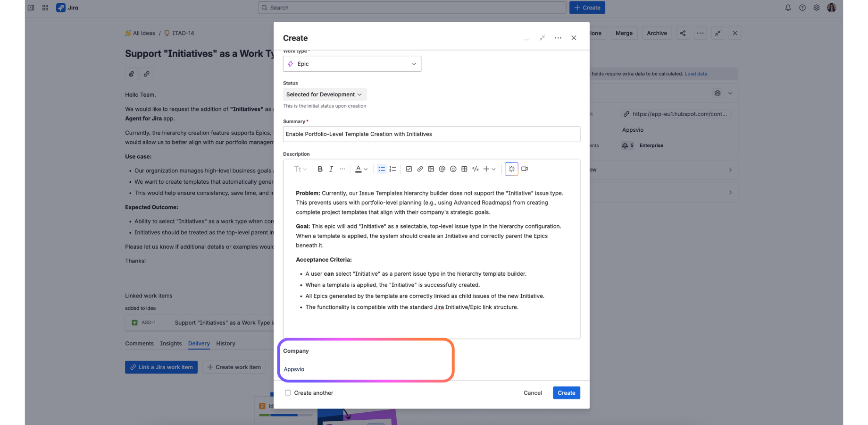Open Create dialog more actions menu
This screenshot has width=868, height=425.
[x=558, y=38]
